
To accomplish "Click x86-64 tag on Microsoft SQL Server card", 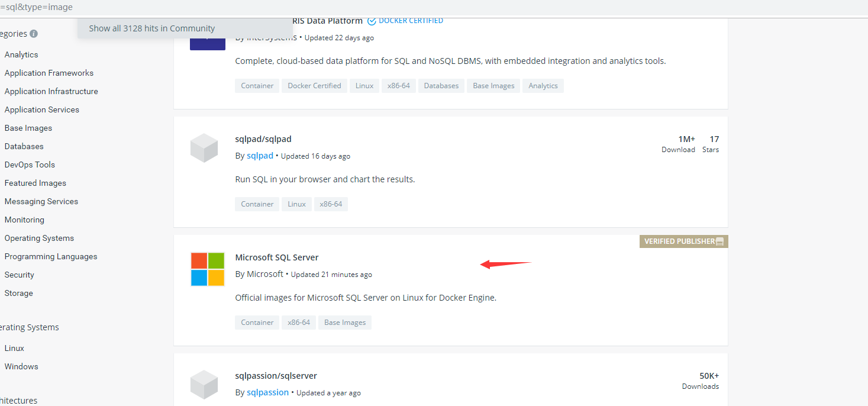I will 299,323.
